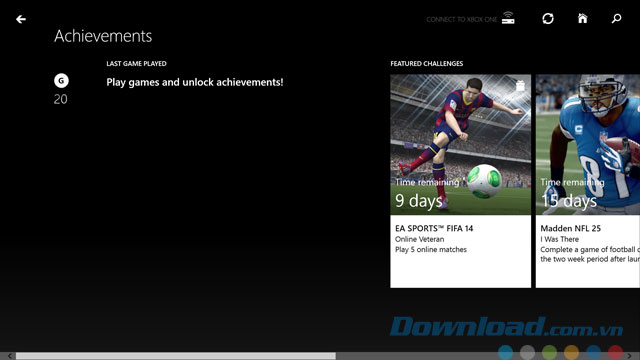The height and width of the screenshot is (360, 640).
Task: Refresh the Achievements page
Action: point(548,18)
